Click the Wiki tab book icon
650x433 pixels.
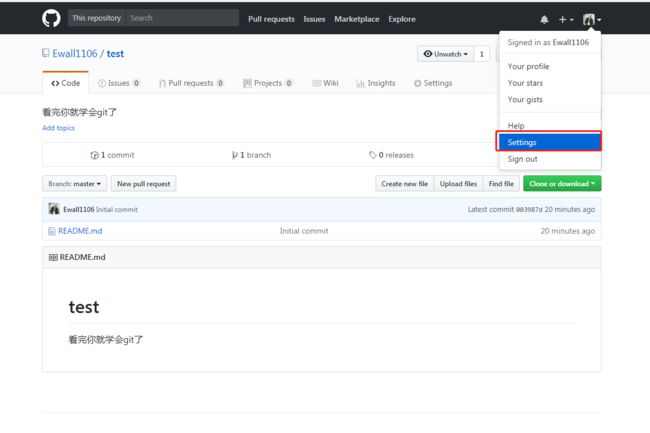tap(317, 83)
